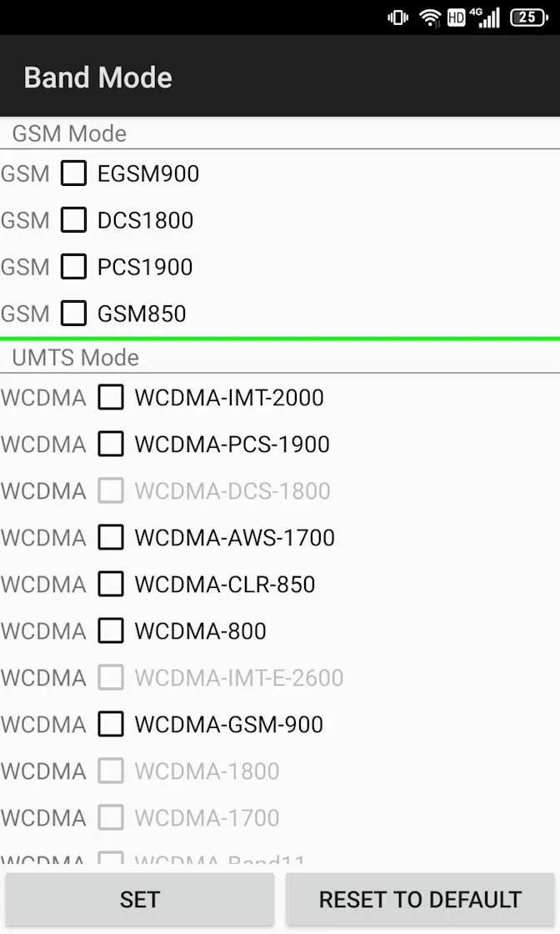Check the DCS1800 band box
Viewport: 560px width, 934px height.
(x=74, y=220)
